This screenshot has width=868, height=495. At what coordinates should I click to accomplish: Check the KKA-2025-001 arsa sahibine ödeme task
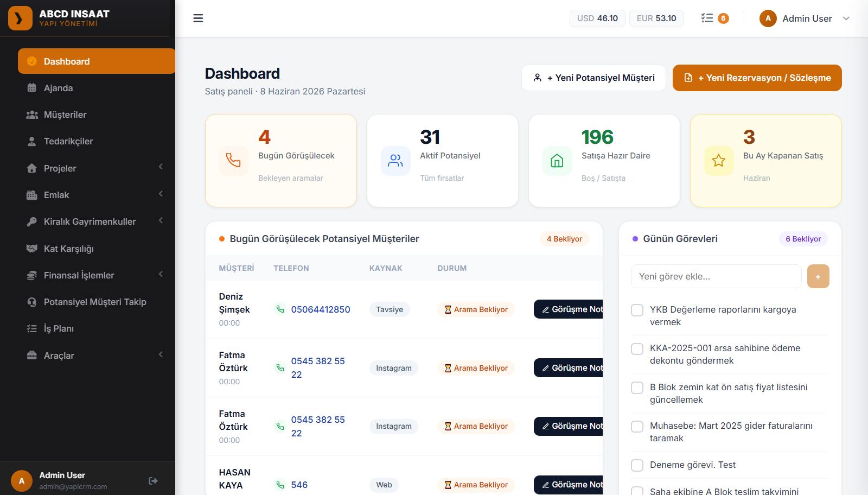click(637, 348)
